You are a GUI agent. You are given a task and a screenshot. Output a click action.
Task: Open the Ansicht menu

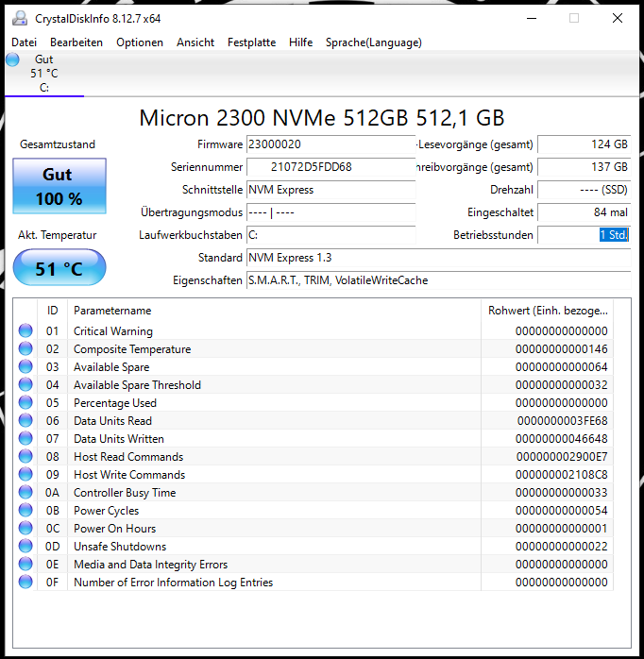[x=195, y=42]
